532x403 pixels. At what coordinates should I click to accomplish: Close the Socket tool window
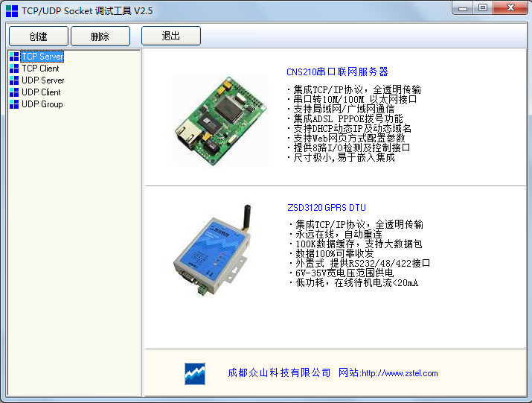pyautogui.click(x=510, y=8)
